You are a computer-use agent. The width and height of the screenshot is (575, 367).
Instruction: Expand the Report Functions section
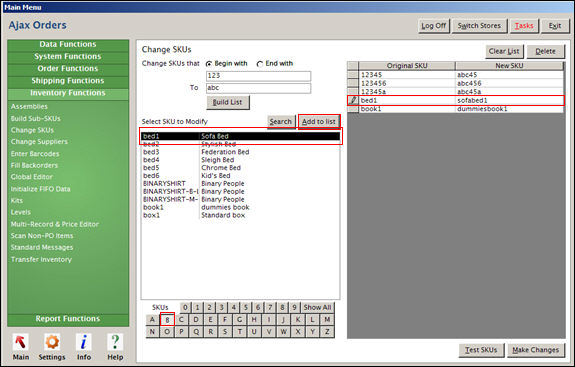click(x=68, y=319)
